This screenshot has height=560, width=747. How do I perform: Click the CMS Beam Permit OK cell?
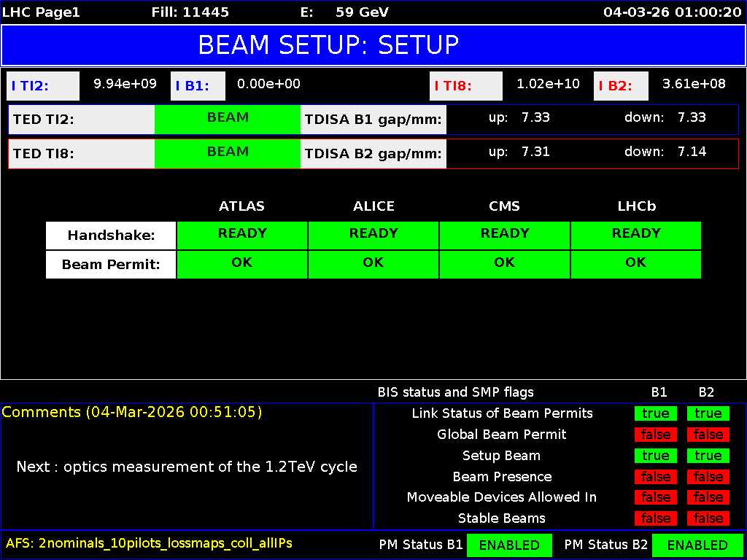pos(504,263)
